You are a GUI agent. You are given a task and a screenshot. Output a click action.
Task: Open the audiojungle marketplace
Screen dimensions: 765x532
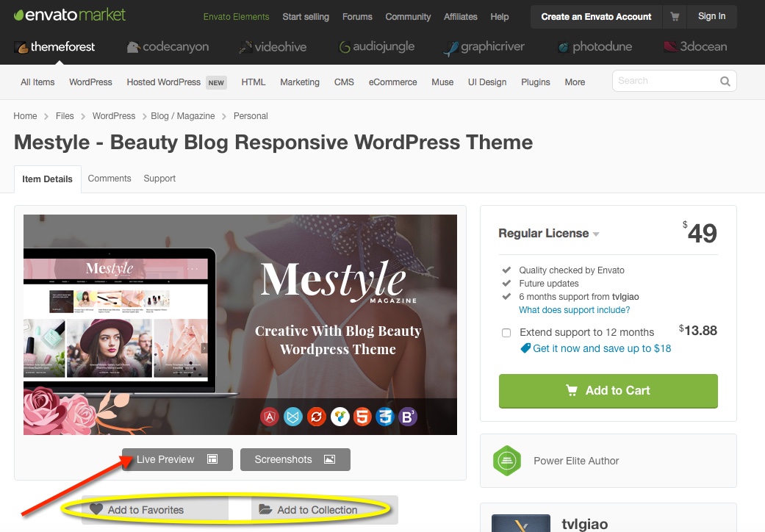point(377,47)
